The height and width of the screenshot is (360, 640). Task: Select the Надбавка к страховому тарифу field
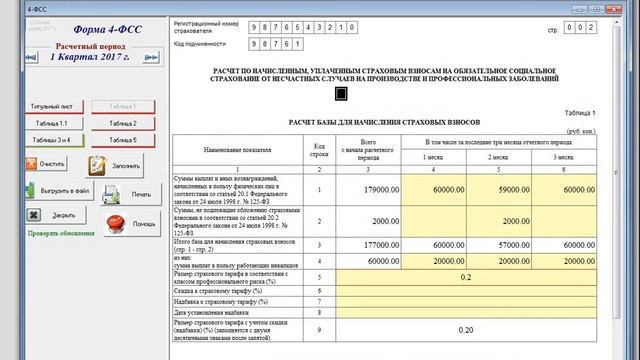(466, 302)
